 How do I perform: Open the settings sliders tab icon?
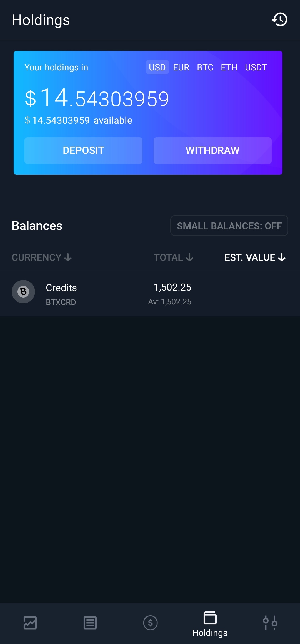click(x=270, y=623)
